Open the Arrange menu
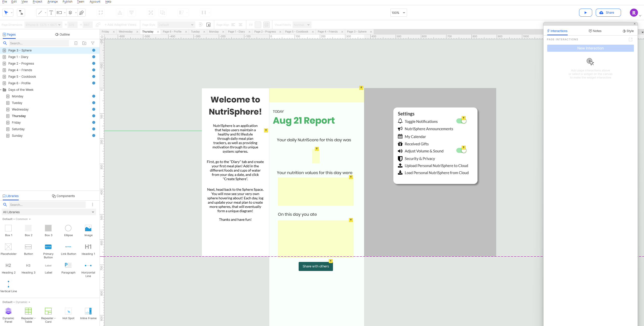The image size is (644, 326). point(52,2)
